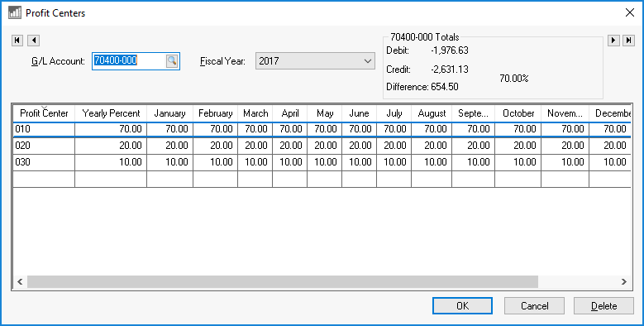The image size is (644, 326).
Task: Click the May column header
Action: tap(324, 113)
